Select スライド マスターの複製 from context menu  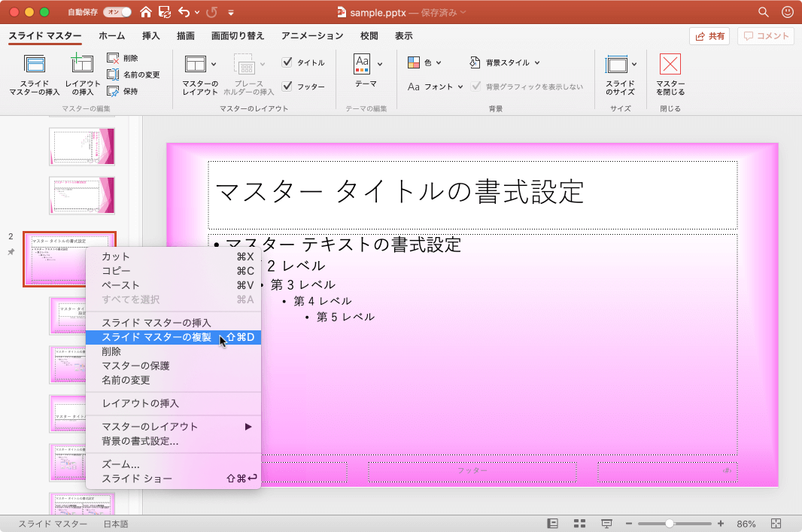point(156,337)
